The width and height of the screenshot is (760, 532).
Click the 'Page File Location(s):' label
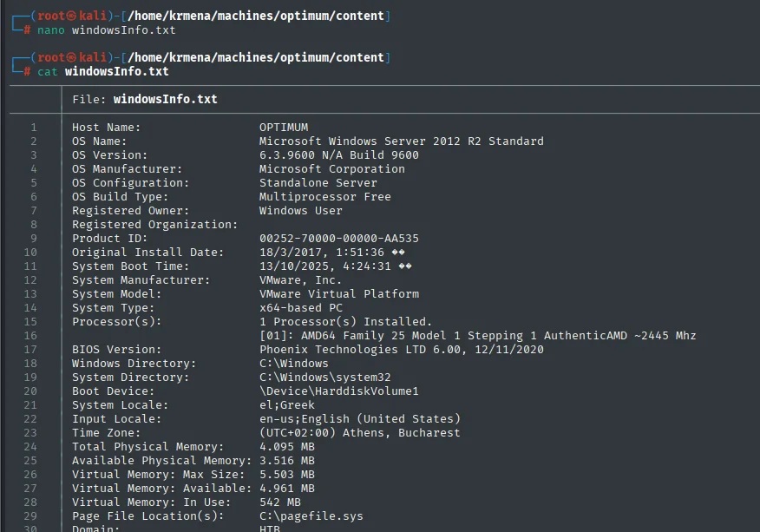pyautogui.click(x=148, y=516)
